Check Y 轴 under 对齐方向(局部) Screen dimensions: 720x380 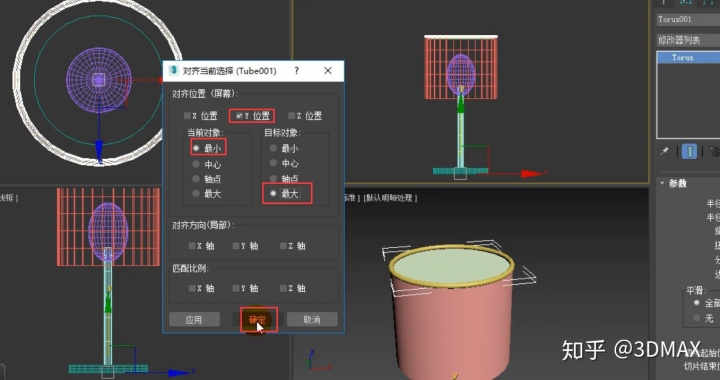tap(236, 246)
